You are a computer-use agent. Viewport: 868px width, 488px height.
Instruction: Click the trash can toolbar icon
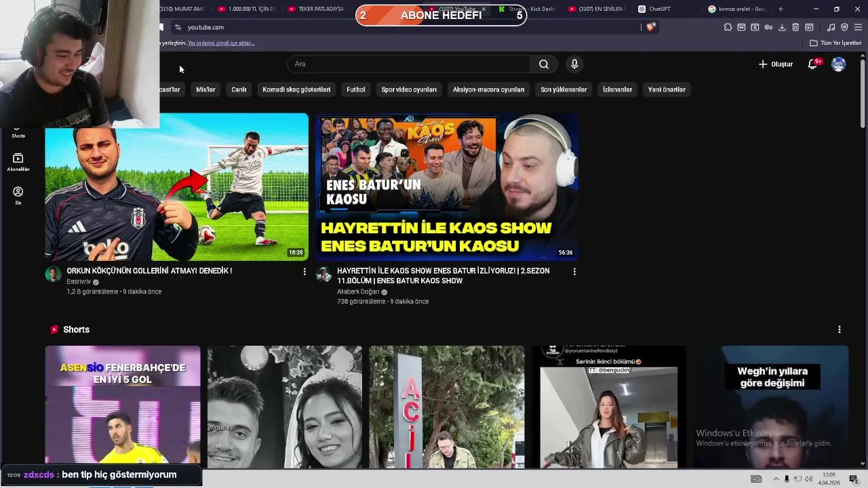pos(795,27)
